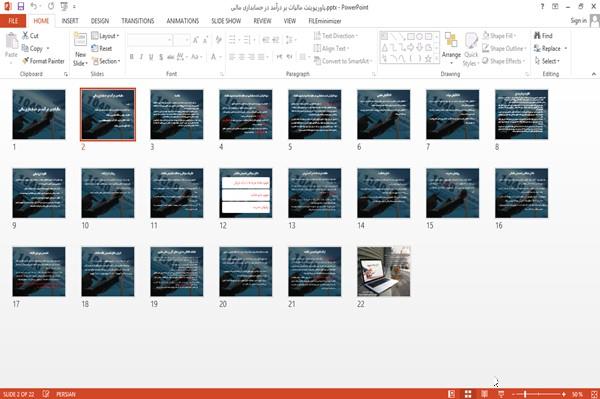The width and height of the screenshot is (600, 399).
Task: Click Quick Styles button
Action: pyautogui.click(x=471, y=50)
